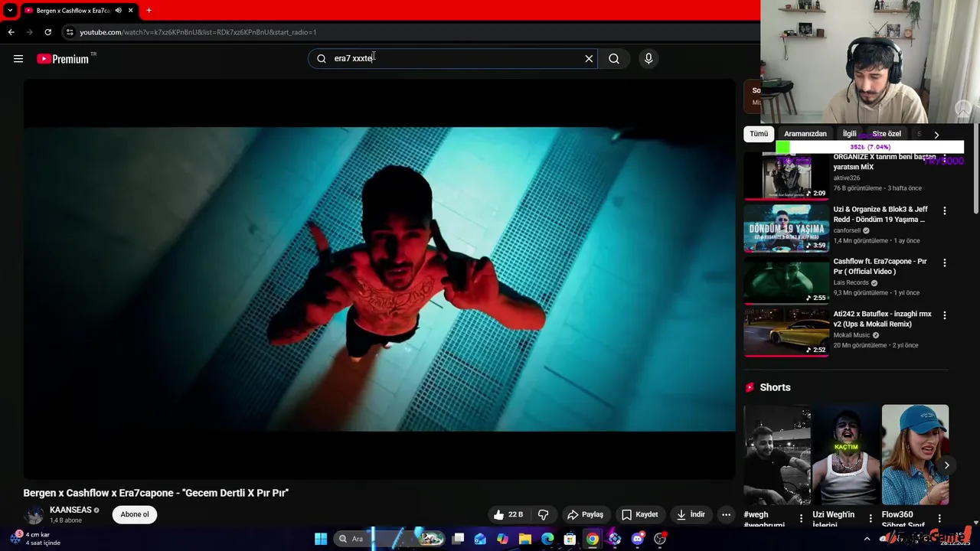Open File Explorer from the taskbar
The width and height of the screenshot is (980, 551).
[x=525, y=539]
